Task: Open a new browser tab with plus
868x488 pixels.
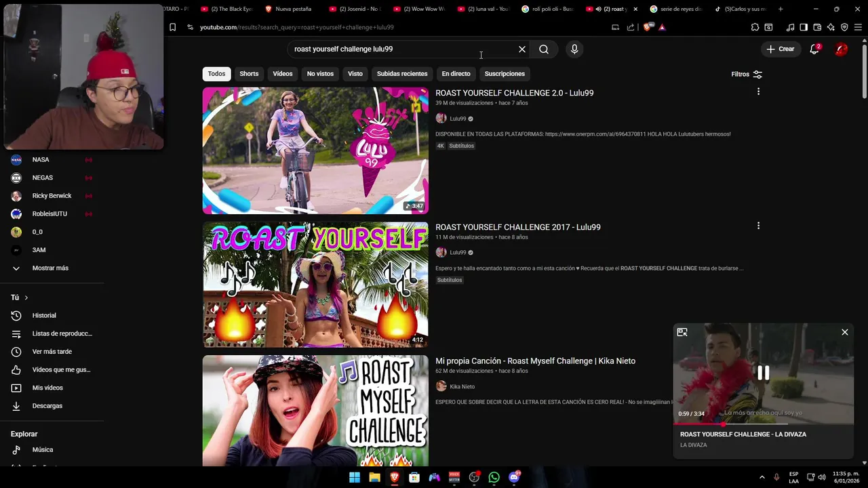Action: click(781, 9)
